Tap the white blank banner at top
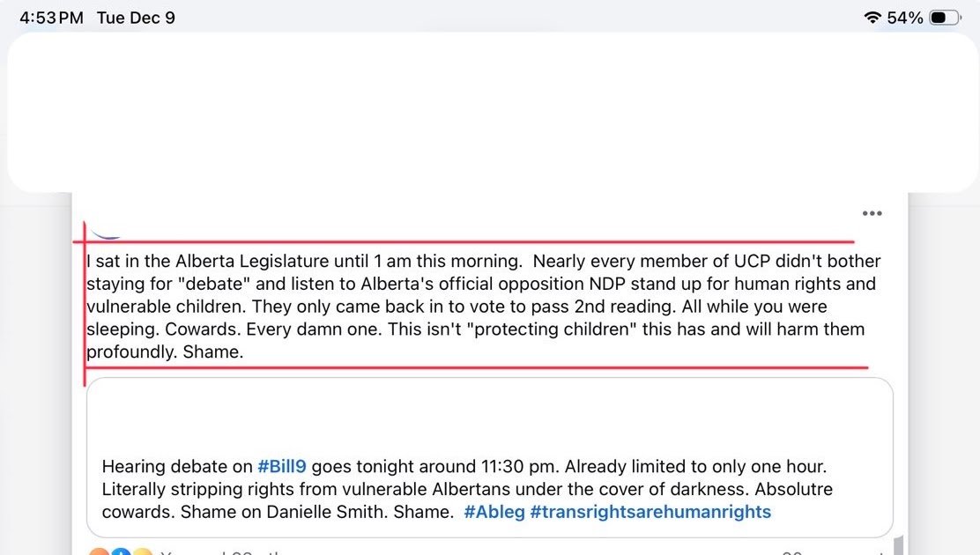 [489, 112]
